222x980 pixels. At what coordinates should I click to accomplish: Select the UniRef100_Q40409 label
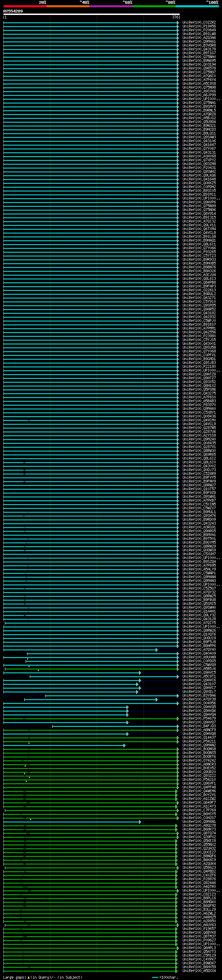tap(199, 653)
